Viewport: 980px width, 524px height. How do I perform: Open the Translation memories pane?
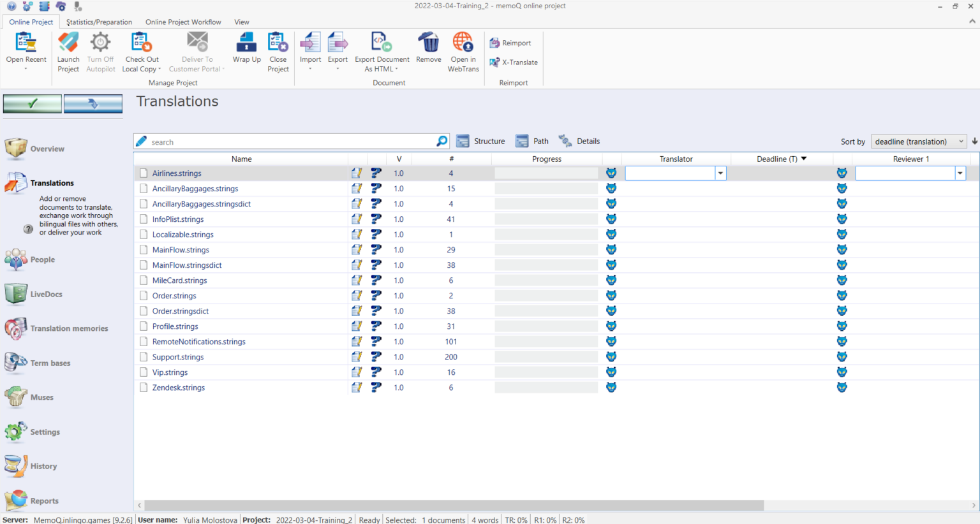pyautogui.click(x=57, y=328)
